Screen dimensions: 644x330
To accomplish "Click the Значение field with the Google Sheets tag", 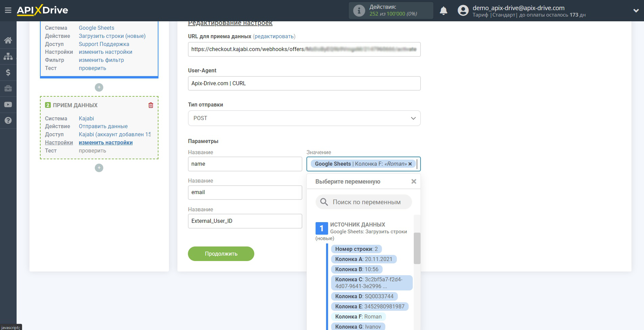I will pos(363,164).
